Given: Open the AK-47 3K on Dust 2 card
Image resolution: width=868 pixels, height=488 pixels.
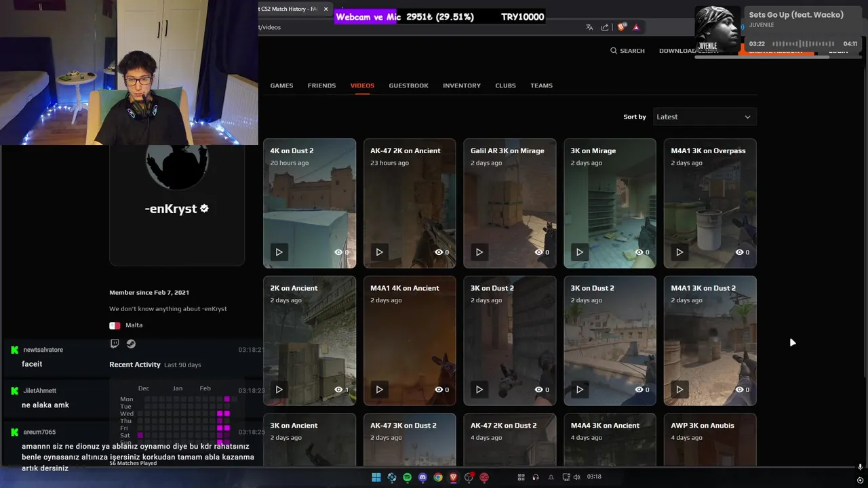Looking at the screenshot, I should click(410, 440).
